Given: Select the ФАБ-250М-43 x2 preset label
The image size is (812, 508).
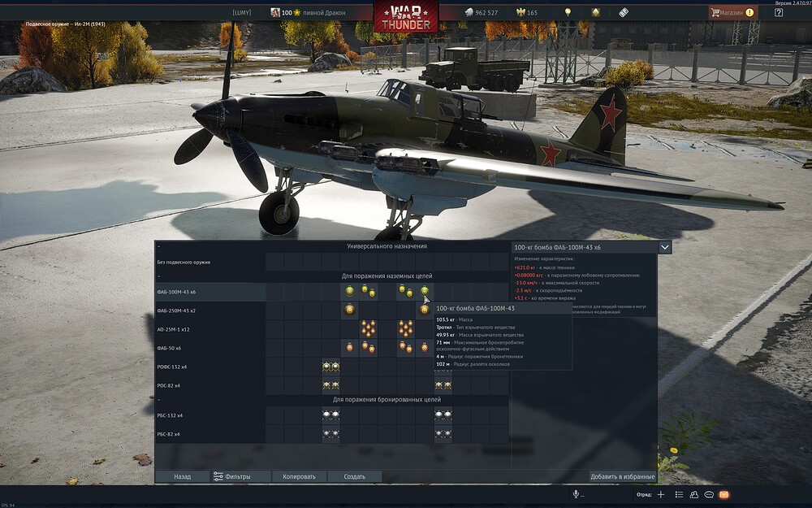Looking at the screenshot, I should click(x=176, y=310).
